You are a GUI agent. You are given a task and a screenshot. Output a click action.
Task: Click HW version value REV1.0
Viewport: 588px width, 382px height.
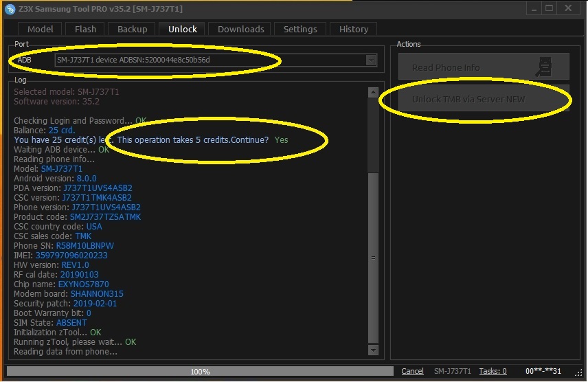coord(75,265)
